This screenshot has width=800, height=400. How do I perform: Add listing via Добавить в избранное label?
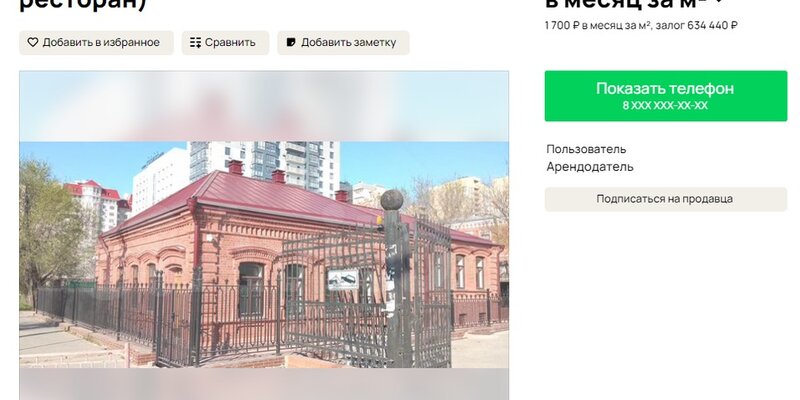tap(101, 42)
